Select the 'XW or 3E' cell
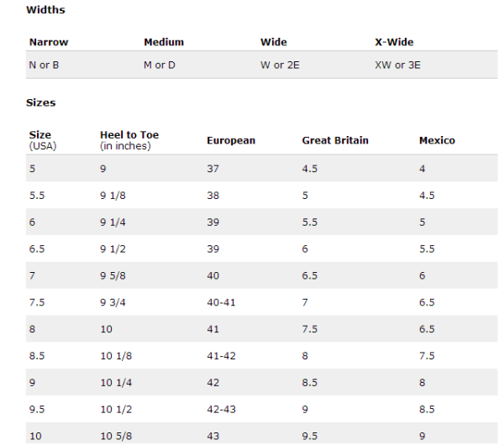The height and width of the screenshot is (445, 504). (x=397, y=65)
